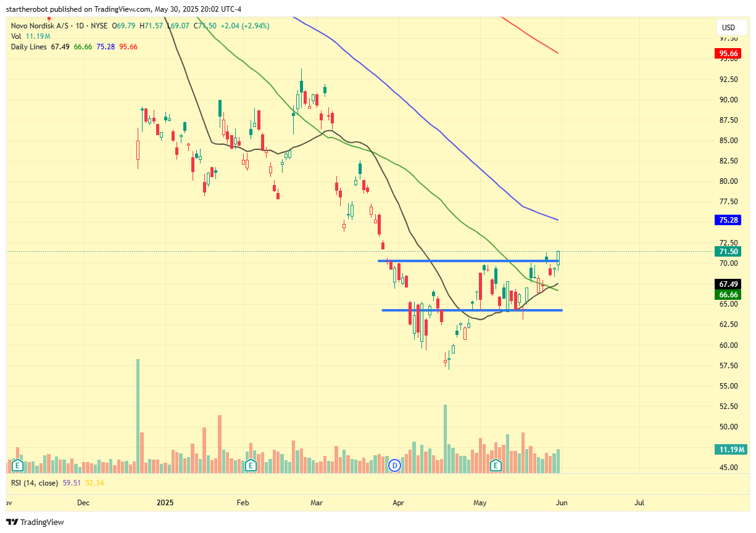Click the +2.04 (+2.94%) change value

(x=244, y=25)
